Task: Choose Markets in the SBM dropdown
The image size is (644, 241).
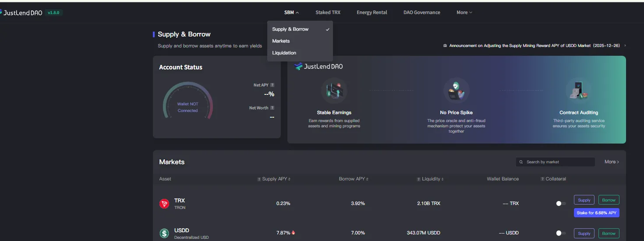Action: pos(281,41)
